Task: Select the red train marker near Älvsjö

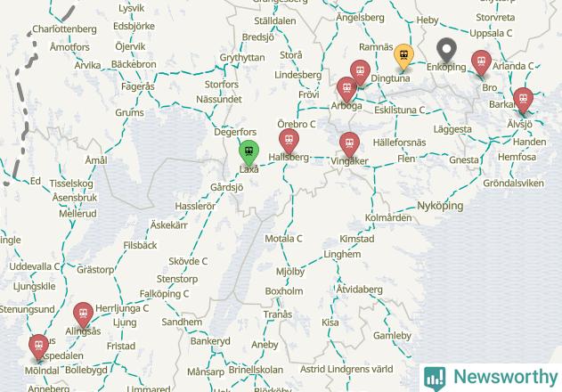Action: [x=523, y=100]
